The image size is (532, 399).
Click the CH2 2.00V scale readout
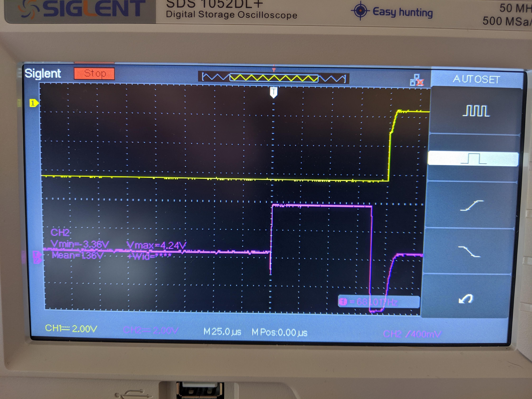click(151, 330)
